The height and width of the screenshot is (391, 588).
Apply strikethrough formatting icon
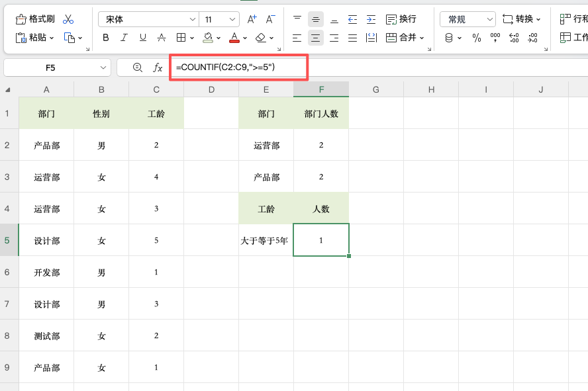tap(161, 38)
